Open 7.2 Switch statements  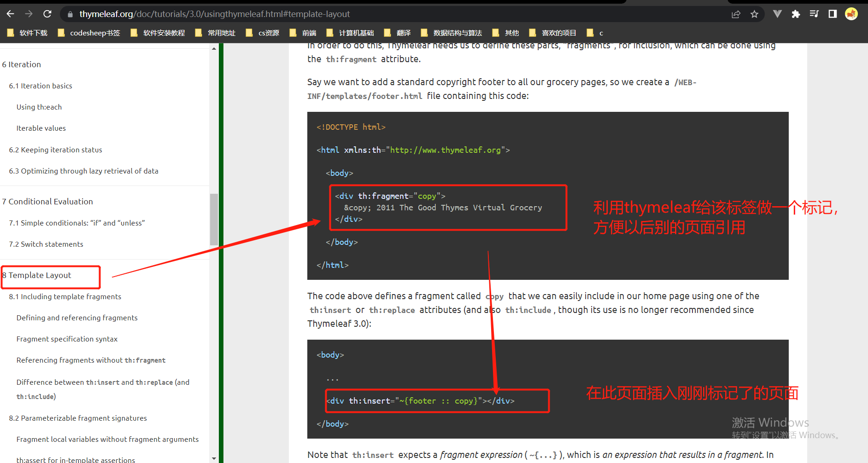[x=46, y=244]
